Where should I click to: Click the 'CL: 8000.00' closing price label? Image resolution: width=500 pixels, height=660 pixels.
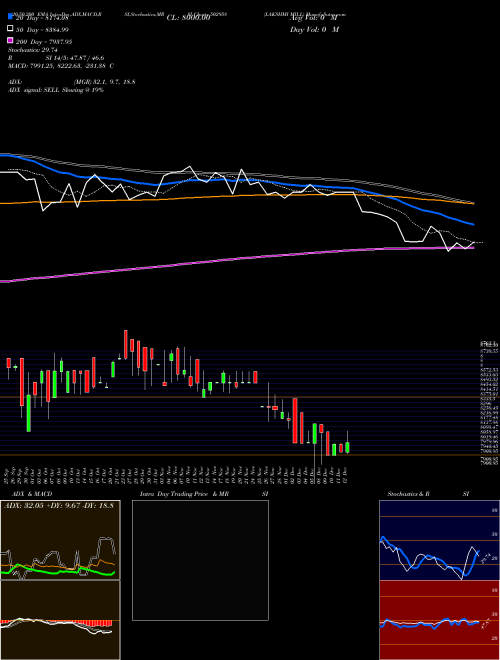coord(188,18)
